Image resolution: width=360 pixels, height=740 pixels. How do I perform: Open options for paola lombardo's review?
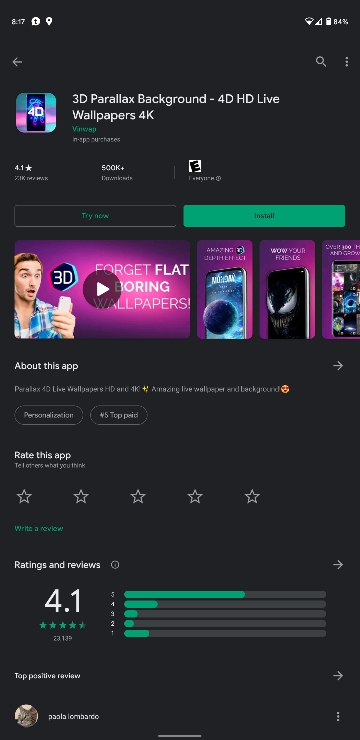[338, 716]
